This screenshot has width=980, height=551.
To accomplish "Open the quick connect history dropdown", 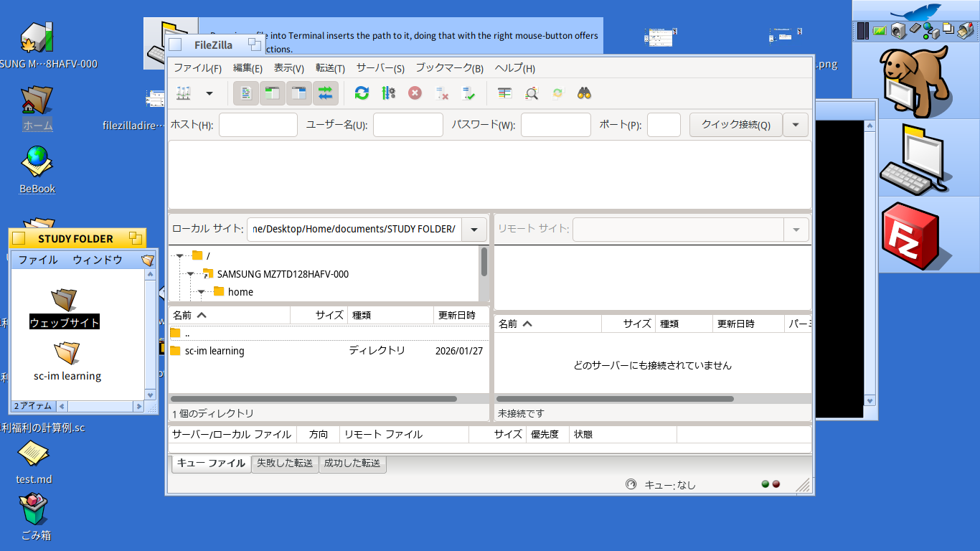I will (796, 125).
